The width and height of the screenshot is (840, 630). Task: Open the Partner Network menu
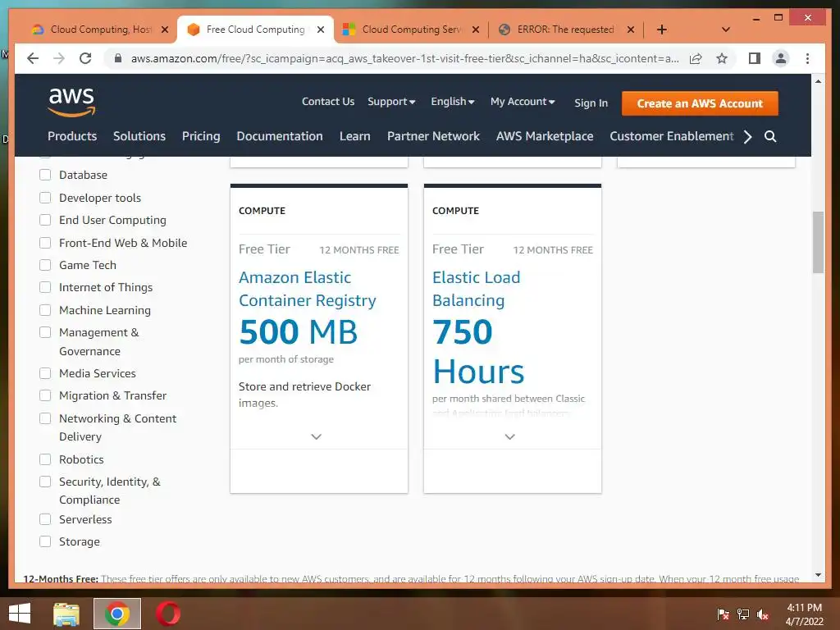(x=433, y=137)
